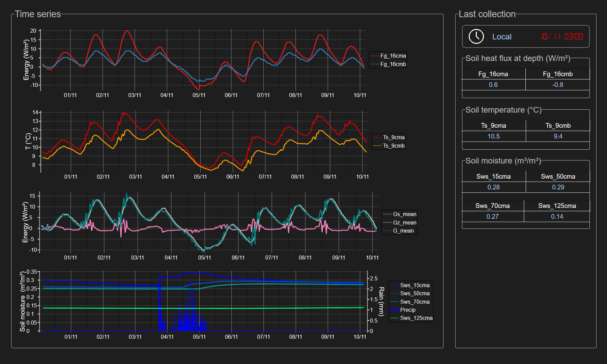Viewport: 607px width, 364px height.
Task: Hide the Ts_9cmb legend entry
Action: pos(394,146)
